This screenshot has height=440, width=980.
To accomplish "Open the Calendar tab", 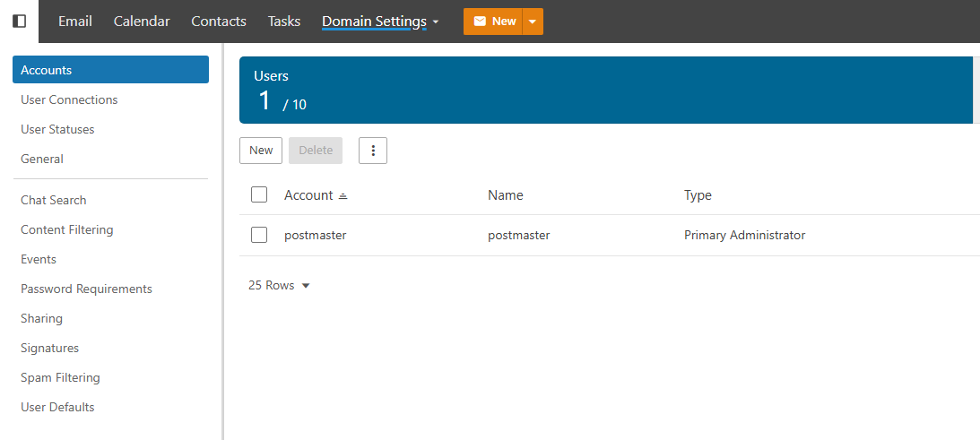I will (142, 22).
